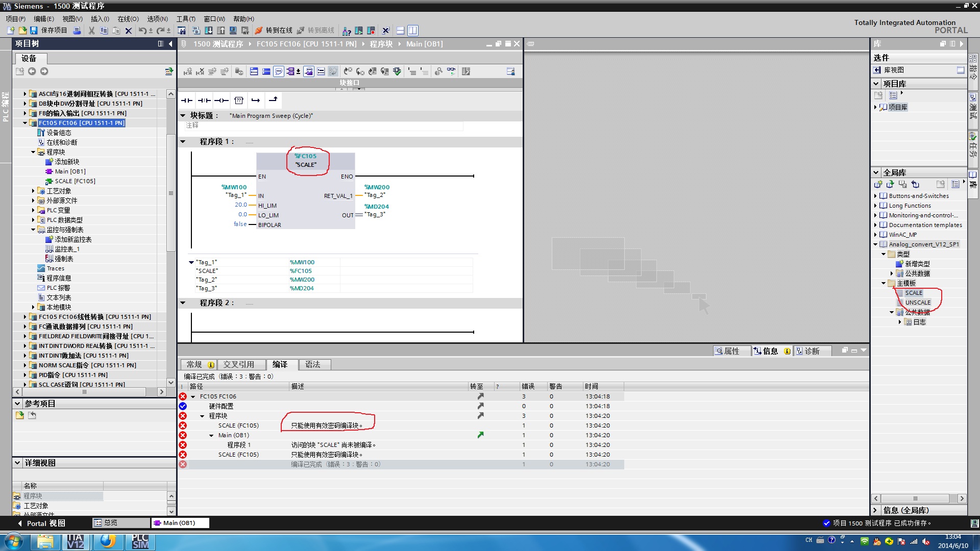The image size is (980, 551).
Task: Toggle network comments display button
Action: [279, 71]
